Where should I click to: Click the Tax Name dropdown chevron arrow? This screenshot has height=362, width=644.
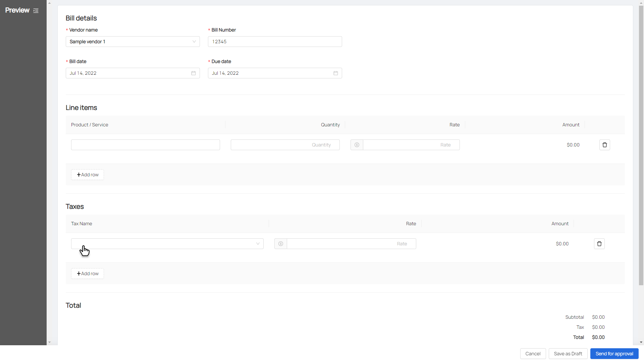click(x=258, y=244)
